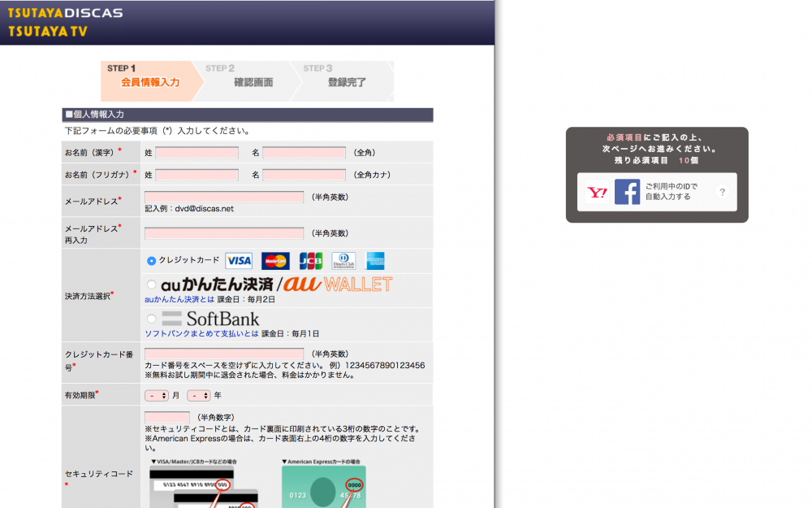Click the 課金日：毎月1日 text
The image size is (812, 508).
(x=290, y=333)
